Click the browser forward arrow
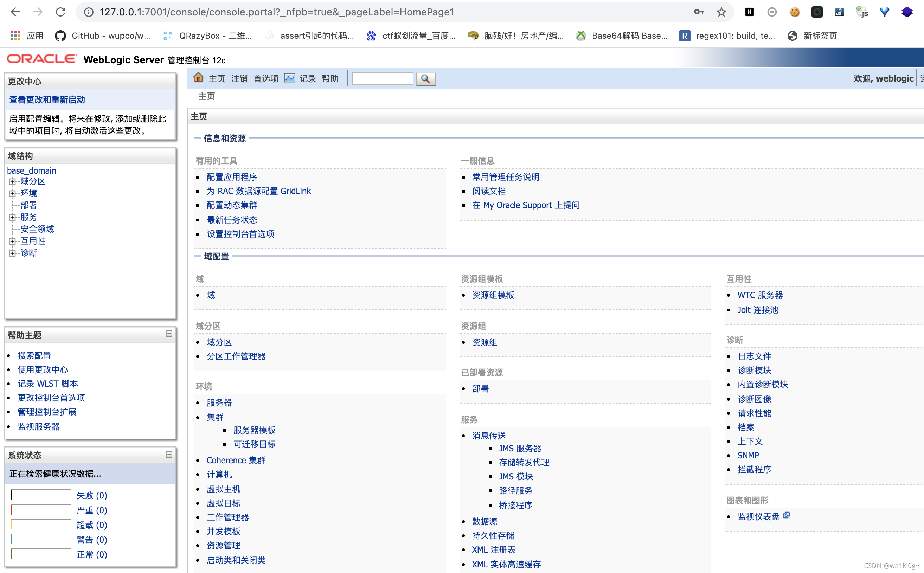The height and width of the screenshot is (573, 924). (38, 12)
